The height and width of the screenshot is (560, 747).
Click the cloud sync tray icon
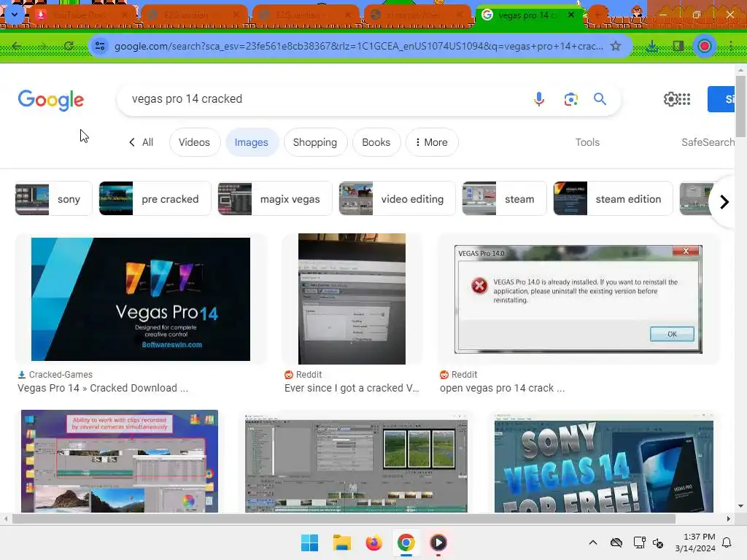[x=616, y=542]
